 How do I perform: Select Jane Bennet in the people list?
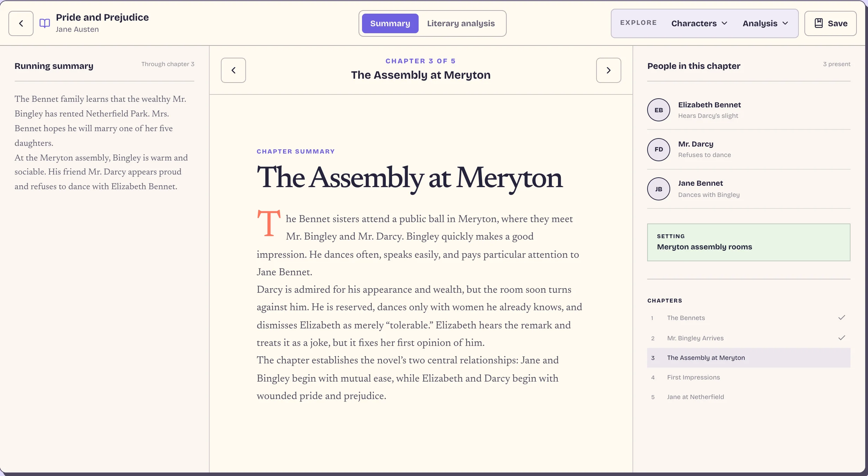pos(748,189)
